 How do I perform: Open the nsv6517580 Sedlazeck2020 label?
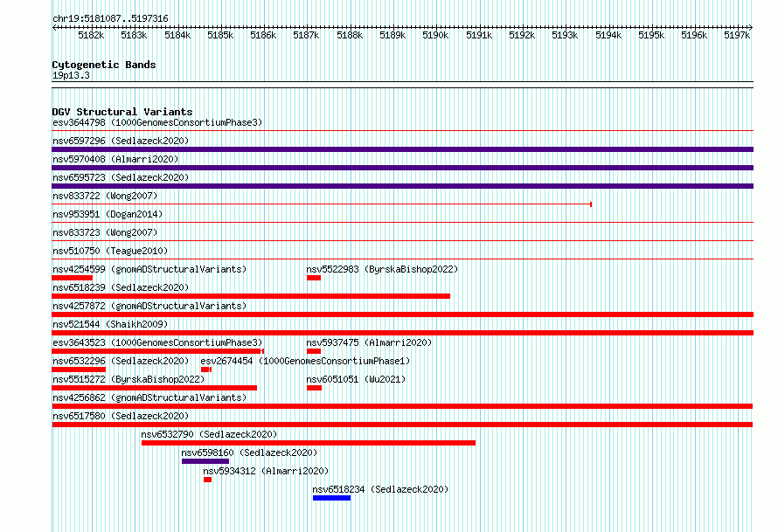121,416
